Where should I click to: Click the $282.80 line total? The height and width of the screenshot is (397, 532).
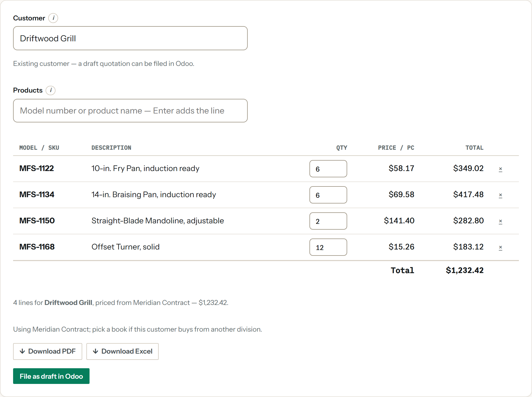click(468, 221)
